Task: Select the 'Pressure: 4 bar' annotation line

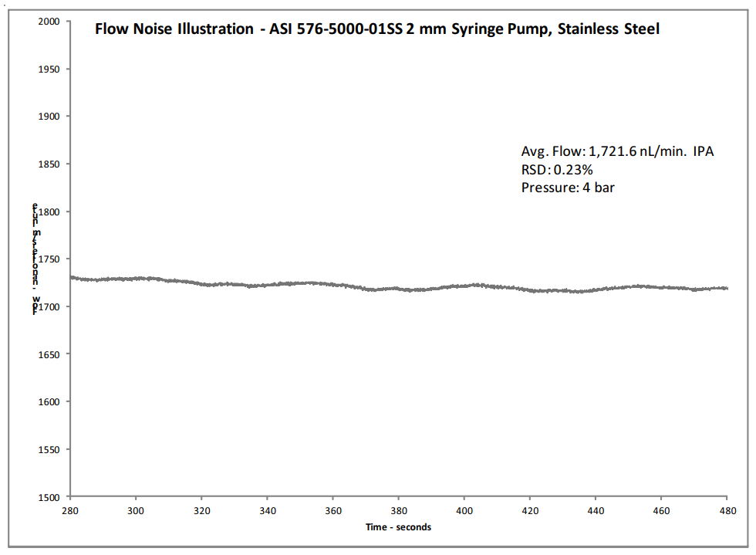Action: 568,187
